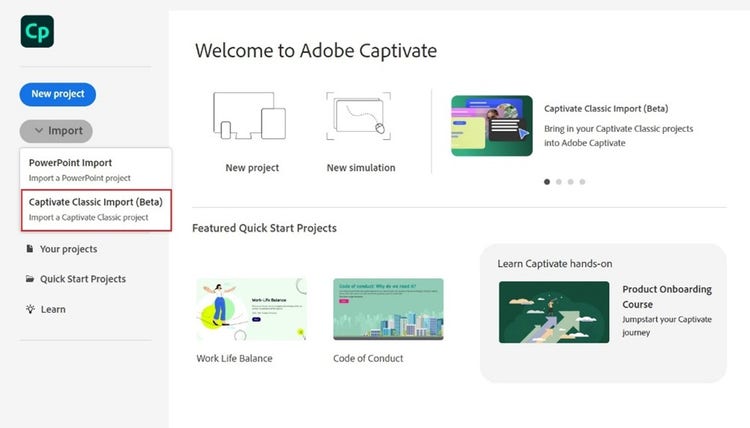Open the Code of Conduct project thumbnail
750x428 pixels.
[388, 309]
